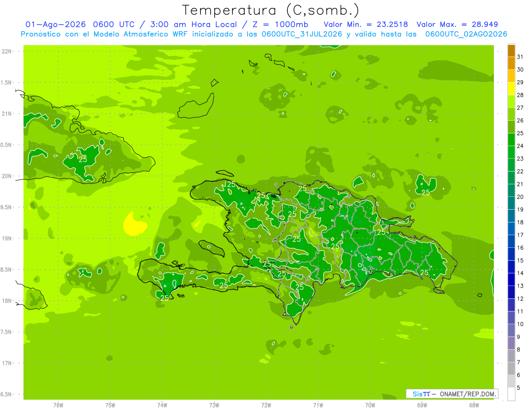532x411 pixels.
Task: Click the "Valor Min. = 23.2518" readout
Action: (x=366, y=24)
